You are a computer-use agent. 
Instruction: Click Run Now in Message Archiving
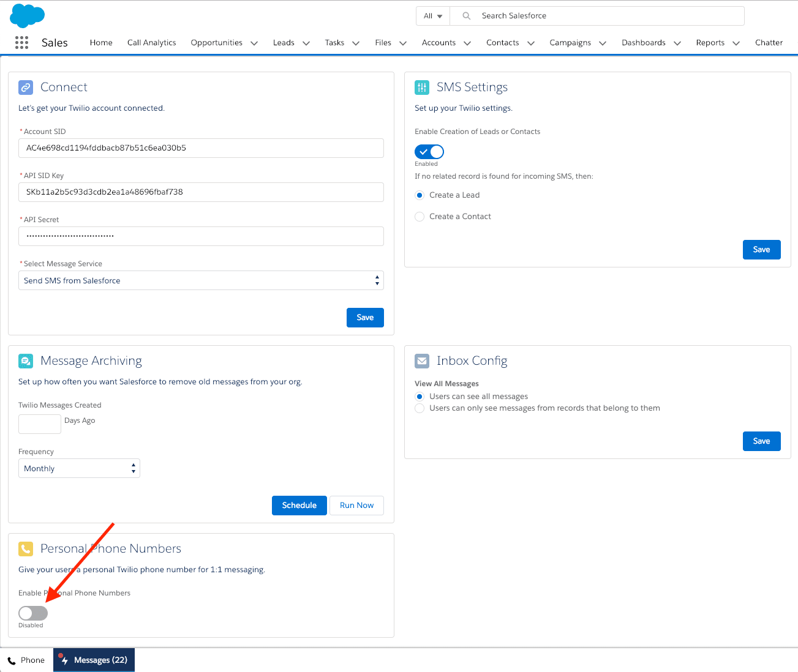pyautogui.click(x=356, y=505)
